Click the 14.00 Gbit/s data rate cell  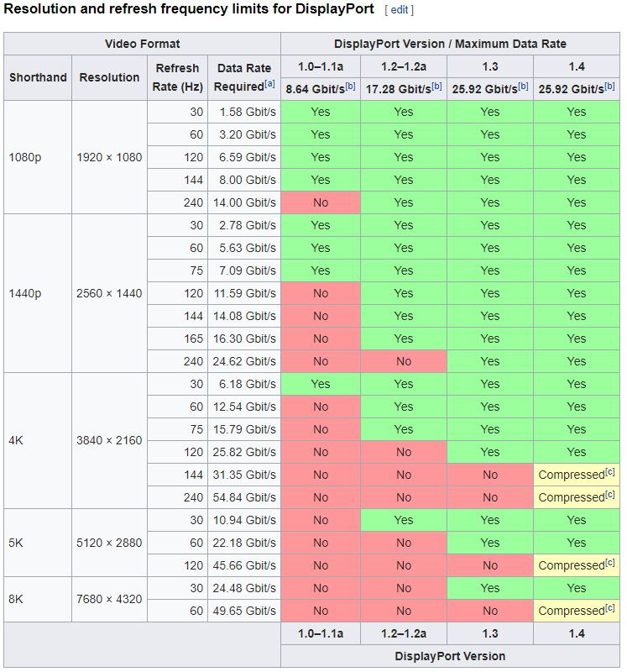(x=244, y=202)
